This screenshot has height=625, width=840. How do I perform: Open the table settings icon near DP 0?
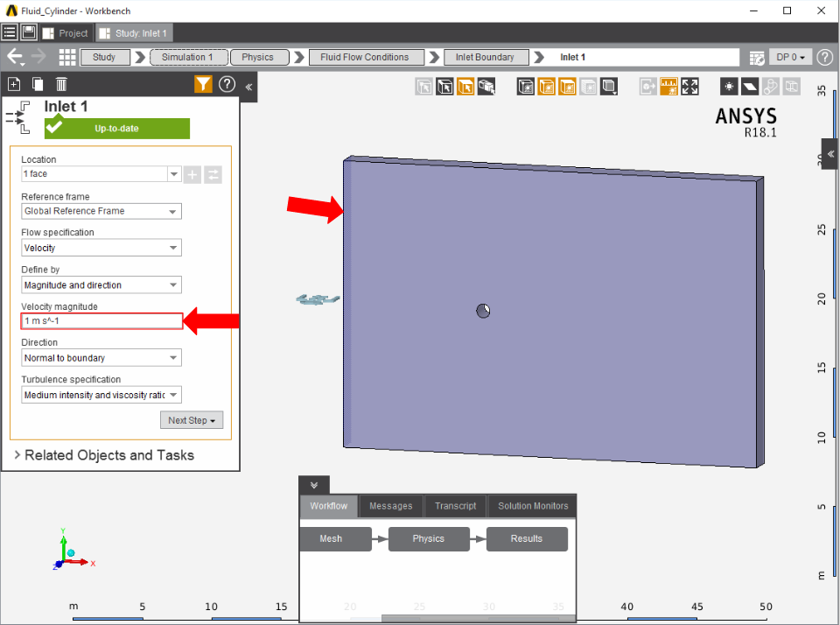click(x=757, y=58)
